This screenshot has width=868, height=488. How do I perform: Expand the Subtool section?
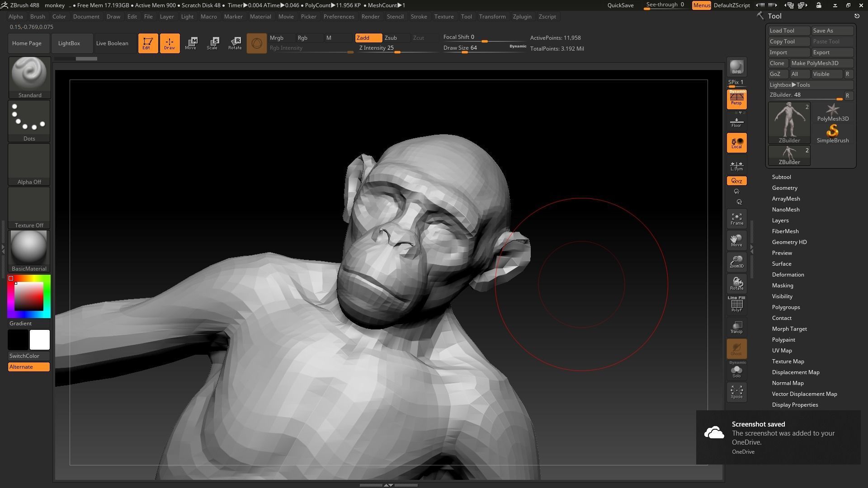781,177
